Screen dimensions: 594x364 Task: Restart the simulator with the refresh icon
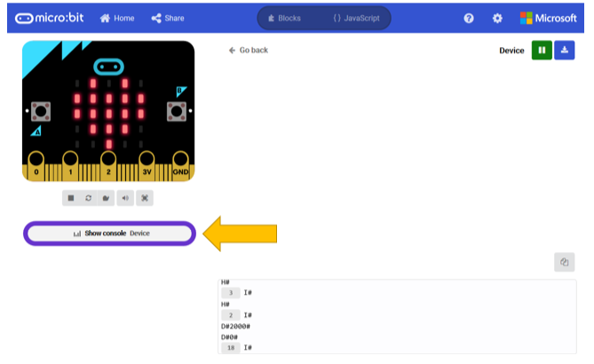(x=88, y=198)
